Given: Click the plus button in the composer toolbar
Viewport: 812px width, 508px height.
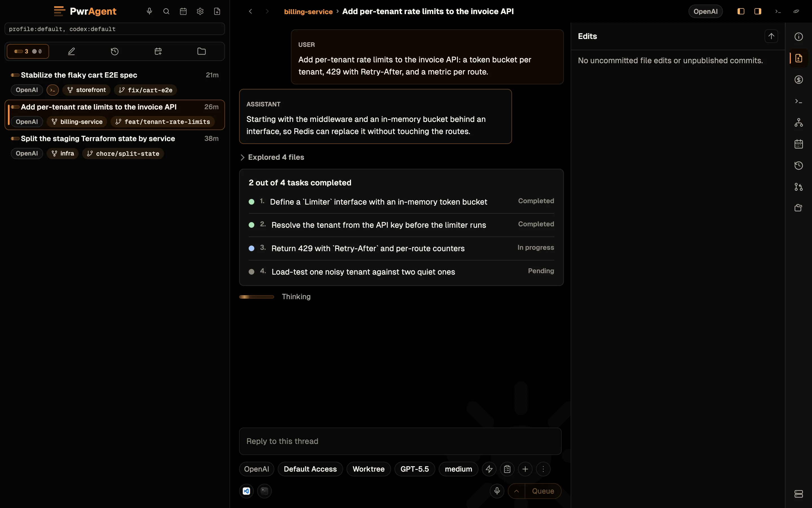Looking at the screenshot, I should [x=525, y=469].
